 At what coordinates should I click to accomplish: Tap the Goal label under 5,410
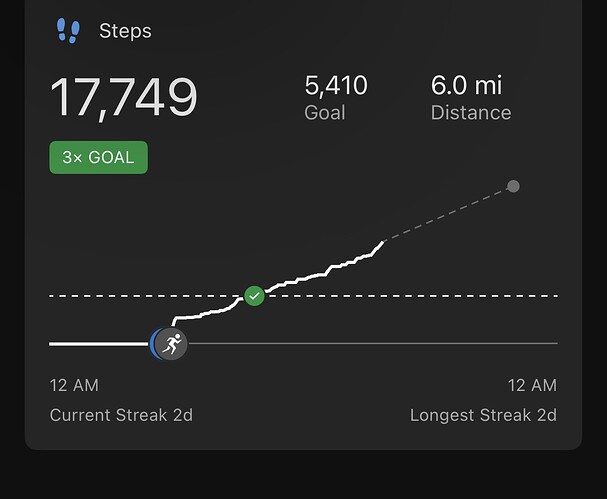pyautogui.click(x=324, y=113)
